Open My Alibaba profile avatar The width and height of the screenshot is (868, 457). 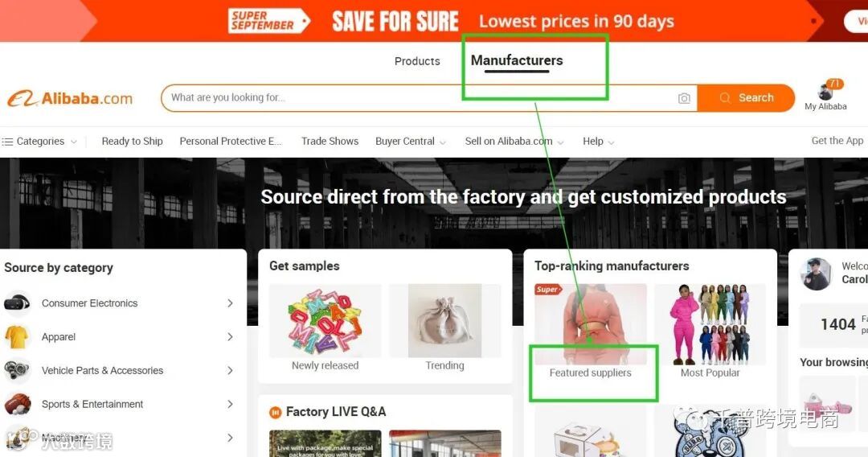(x=825, y=92)
